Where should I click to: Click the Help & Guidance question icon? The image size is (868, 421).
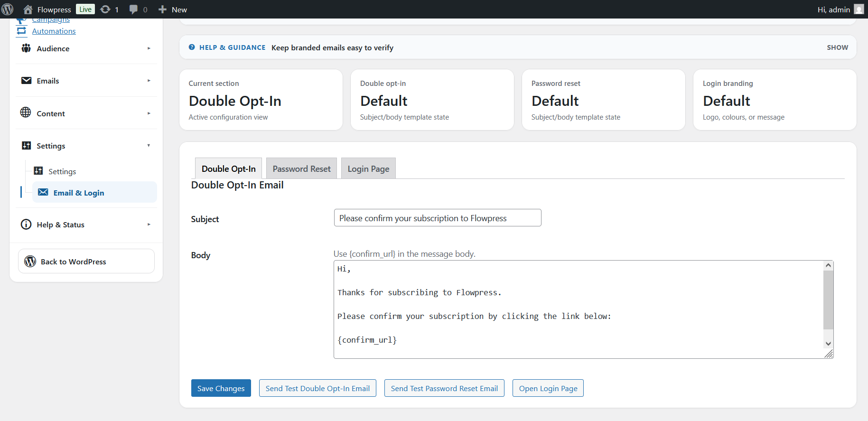point(192,47)
